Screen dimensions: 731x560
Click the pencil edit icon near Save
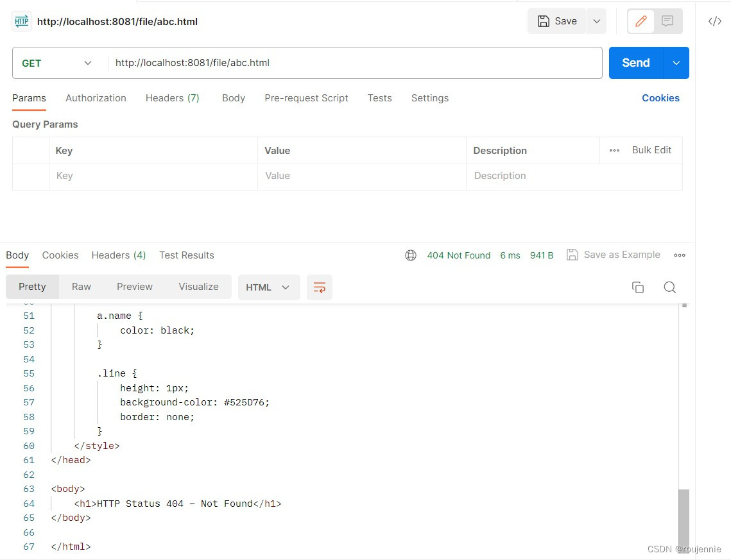640,21
